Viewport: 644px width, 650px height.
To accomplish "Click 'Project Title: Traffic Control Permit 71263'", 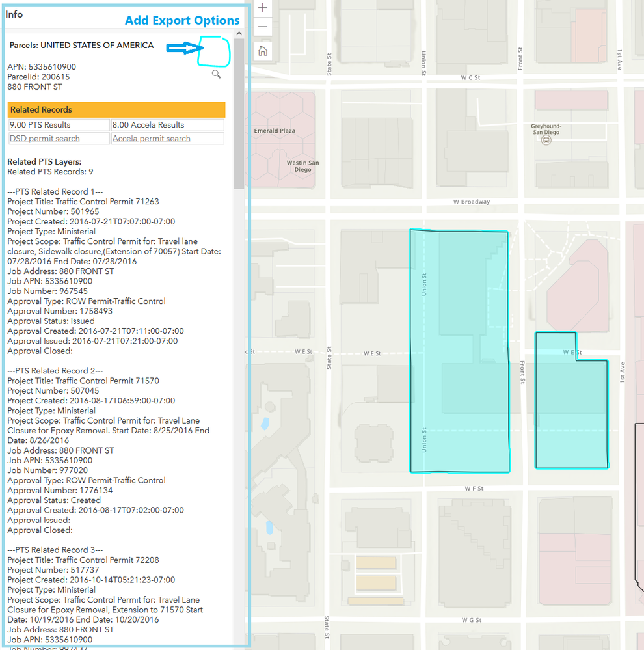I will pyautogui.click(x=83, y=202).
